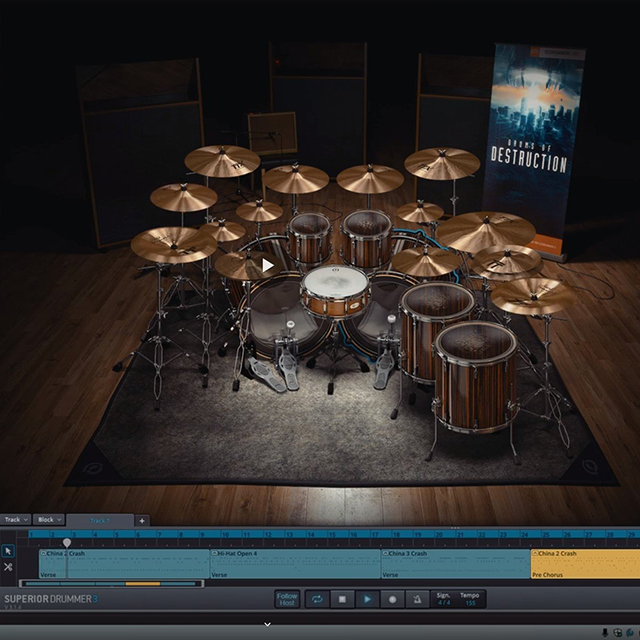Click the timeline playhead marker
Viewport: 640px width, 640px height.
67,542
